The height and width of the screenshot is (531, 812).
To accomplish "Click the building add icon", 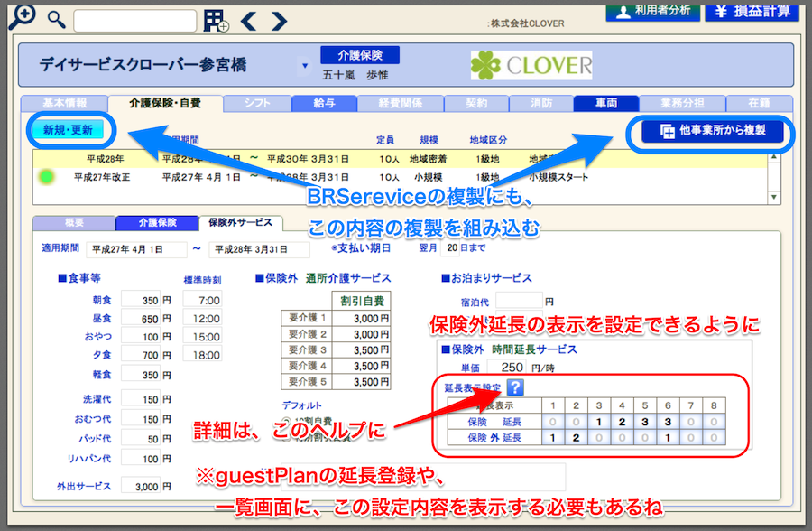I will (x=216, y=21).
